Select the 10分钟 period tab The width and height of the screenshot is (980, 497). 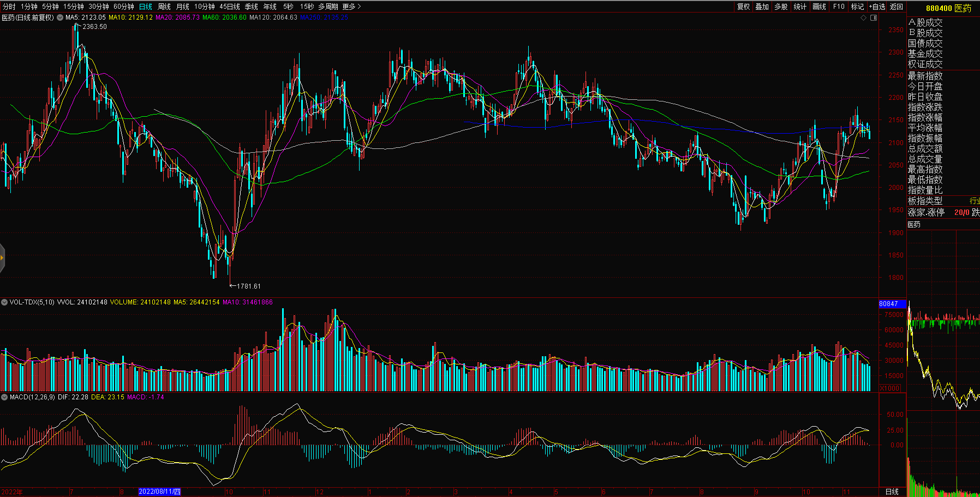coord(205,7)
